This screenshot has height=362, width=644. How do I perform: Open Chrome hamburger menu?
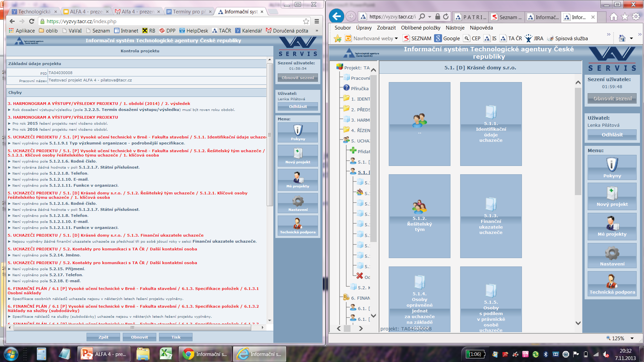tap(317, 21)
